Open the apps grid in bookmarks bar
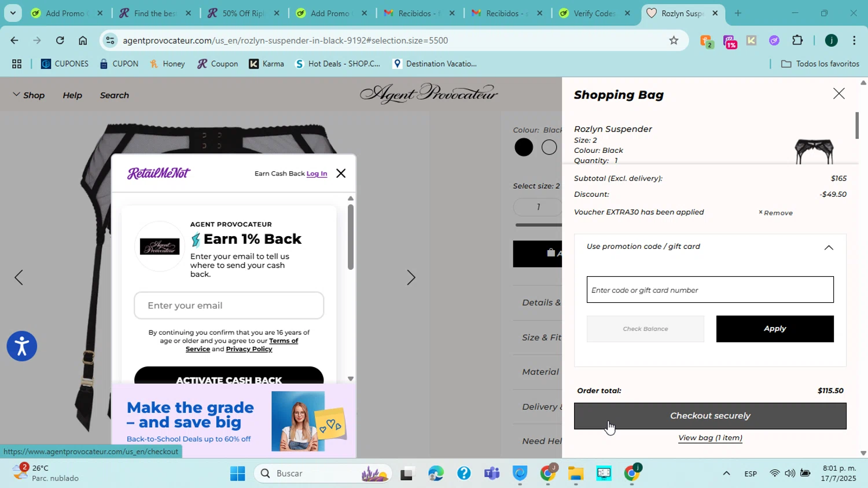Viewport: 868px width, 488px height. click(17, 64)
